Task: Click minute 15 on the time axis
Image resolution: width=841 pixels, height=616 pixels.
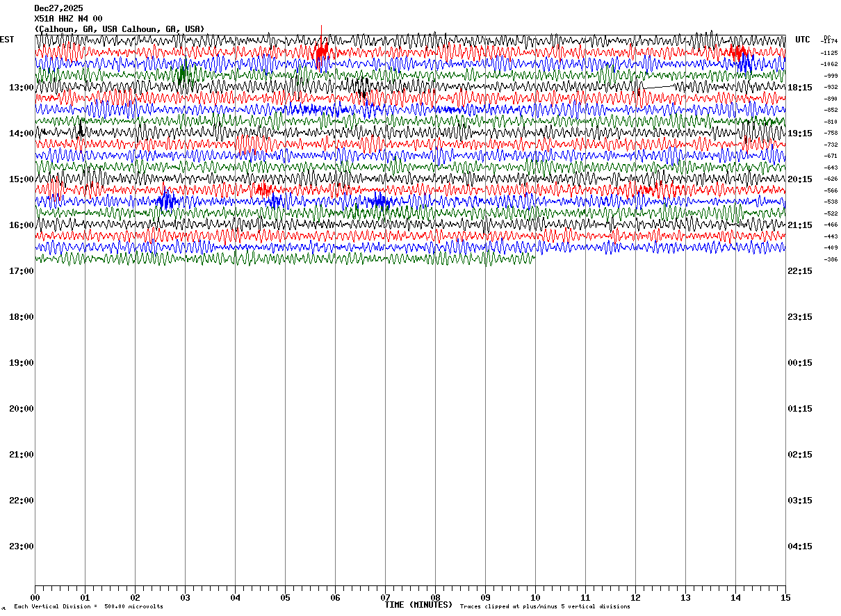Action: (785, 598)
